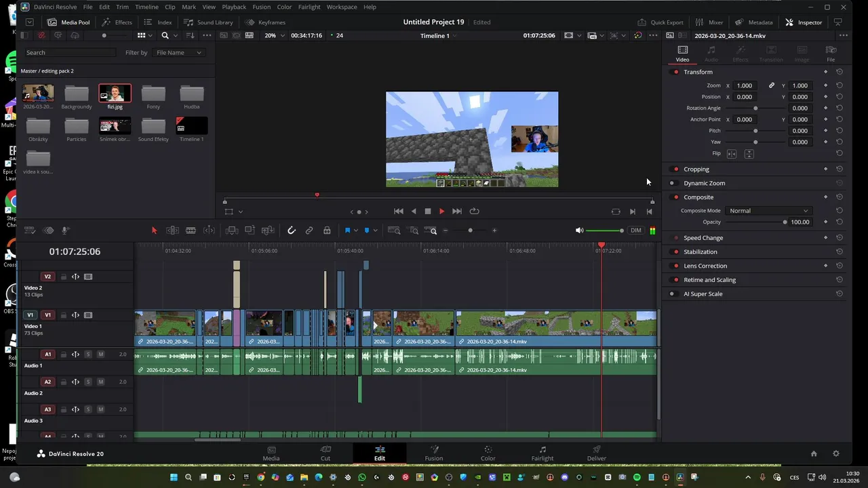Click the Windows Start button
This screenshot has width=868, height=488.
point(173,477)
